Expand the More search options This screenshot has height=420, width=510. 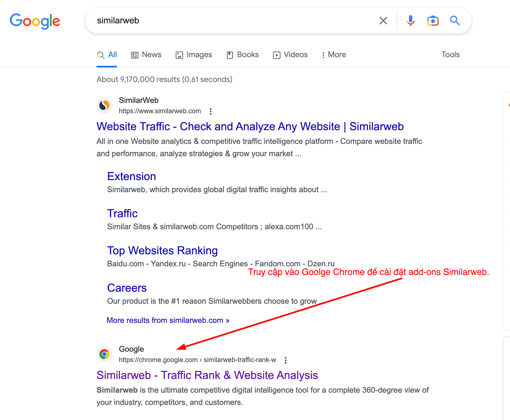tap(334, 55)
